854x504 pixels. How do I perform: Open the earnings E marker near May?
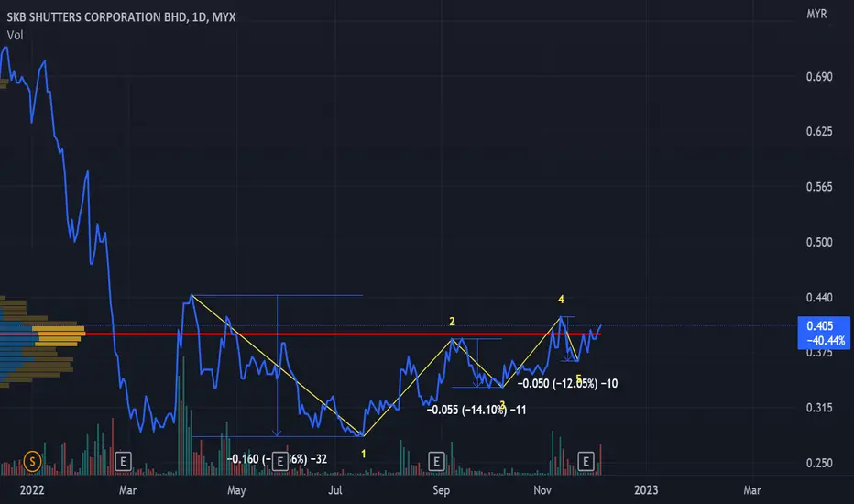tap(280, 462)
